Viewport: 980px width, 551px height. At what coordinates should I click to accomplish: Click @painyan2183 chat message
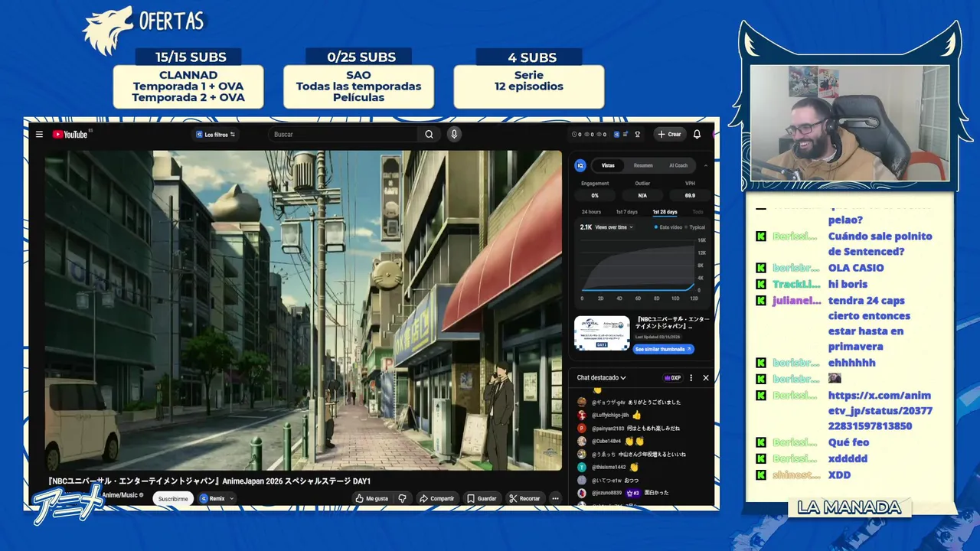pos(629,429)
